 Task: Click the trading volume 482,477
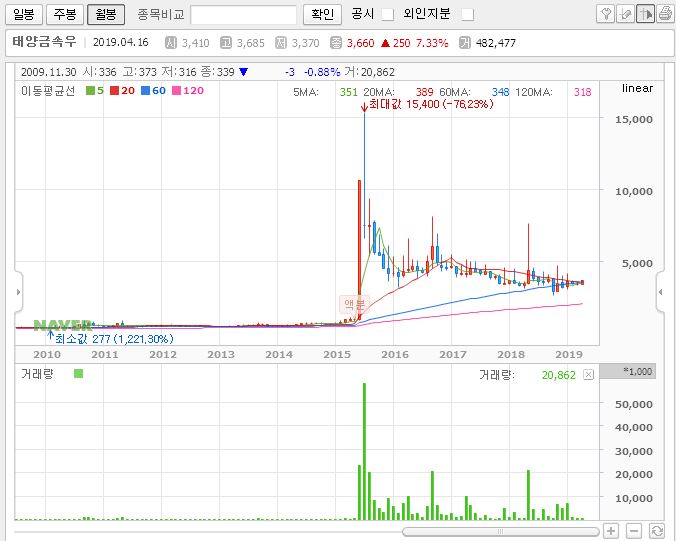(496, 43)
